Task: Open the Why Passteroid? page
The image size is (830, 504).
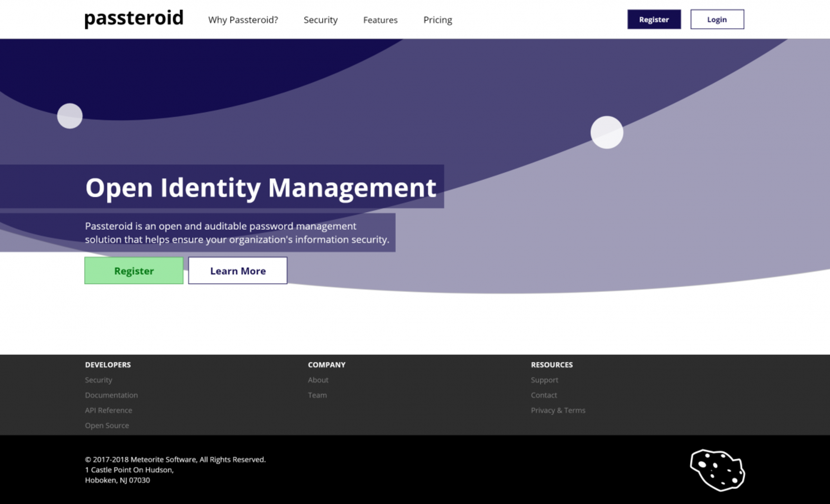Action: [x=243, y=20]
